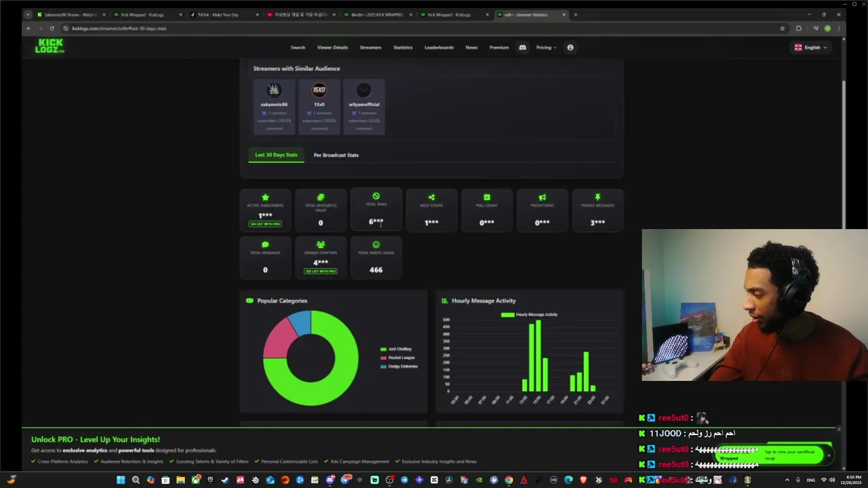The height and width of the screenshot is (488, 868).
Task: Click the KickLogz logo
Action: 50,46
